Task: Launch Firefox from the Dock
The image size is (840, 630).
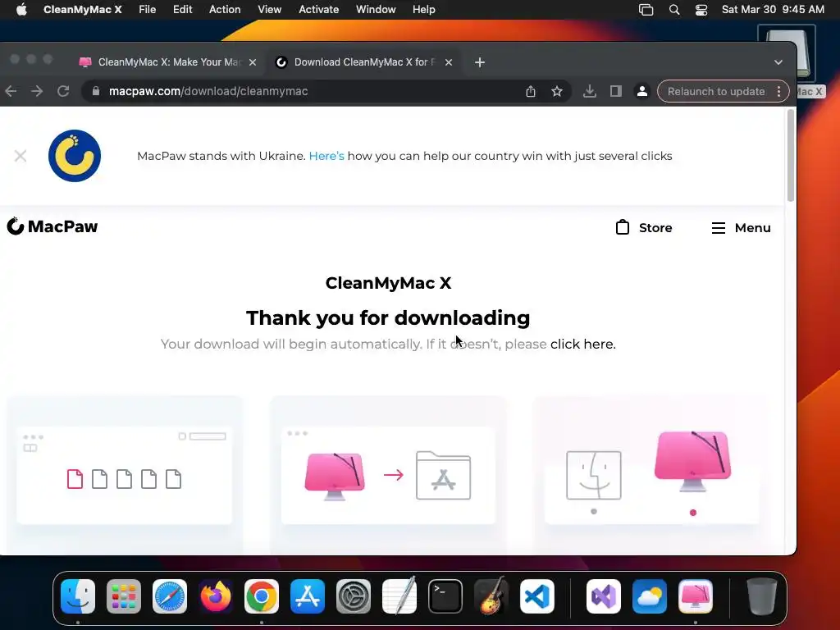Action: click(216, 596)
